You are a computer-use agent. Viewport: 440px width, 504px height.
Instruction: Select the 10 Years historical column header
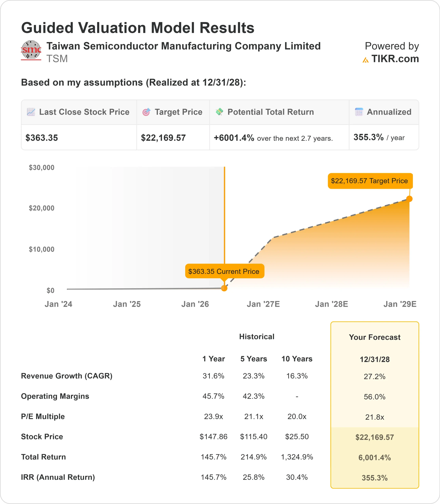(x=297, y=359)
